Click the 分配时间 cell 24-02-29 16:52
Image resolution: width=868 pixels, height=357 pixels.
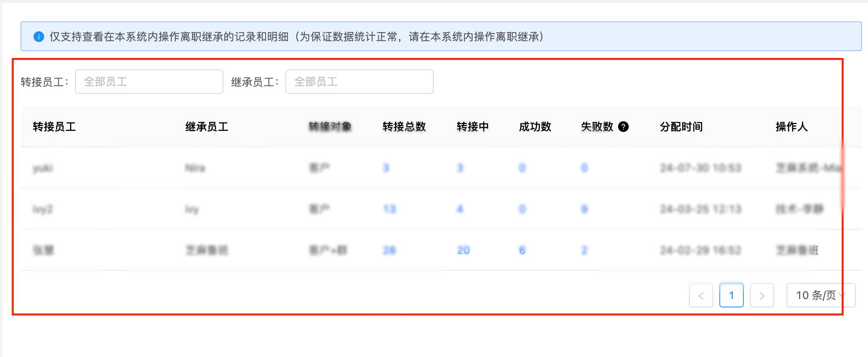(x=701, y=250)
